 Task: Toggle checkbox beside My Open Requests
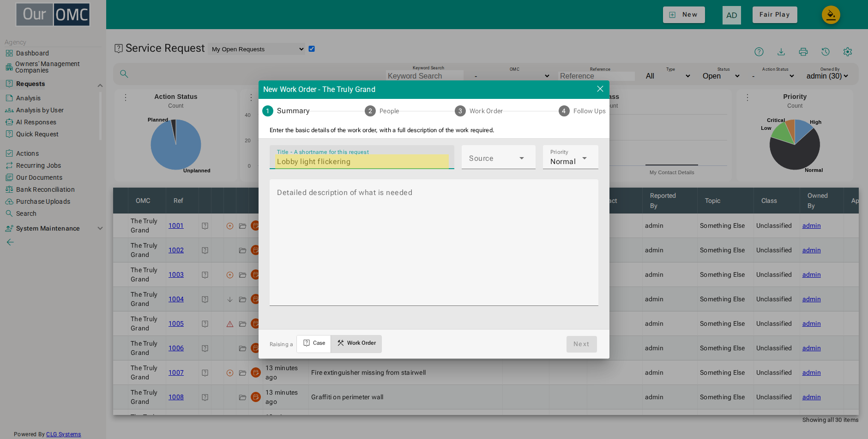pyautogui.click(x=312, y=49)
